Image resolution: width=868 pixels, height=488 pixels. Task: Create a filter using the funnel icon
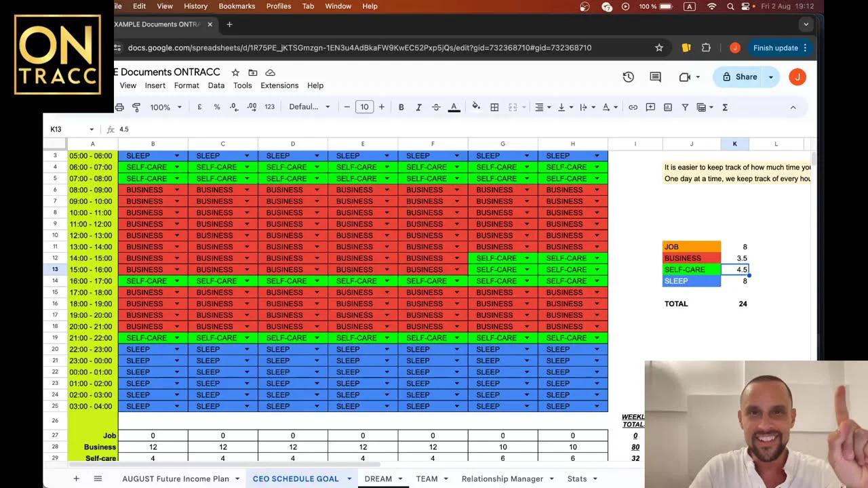click(685, 106)
